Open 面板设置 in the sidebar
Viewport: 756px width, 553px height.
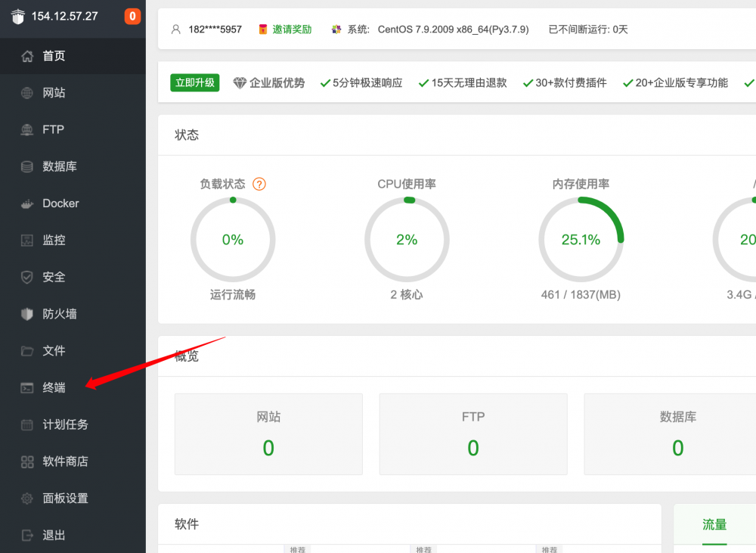click(65, 499)
